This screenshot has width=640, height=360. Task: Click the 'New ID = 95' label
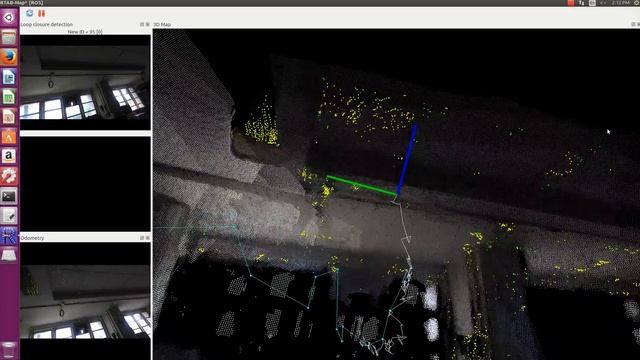(85, 31)
